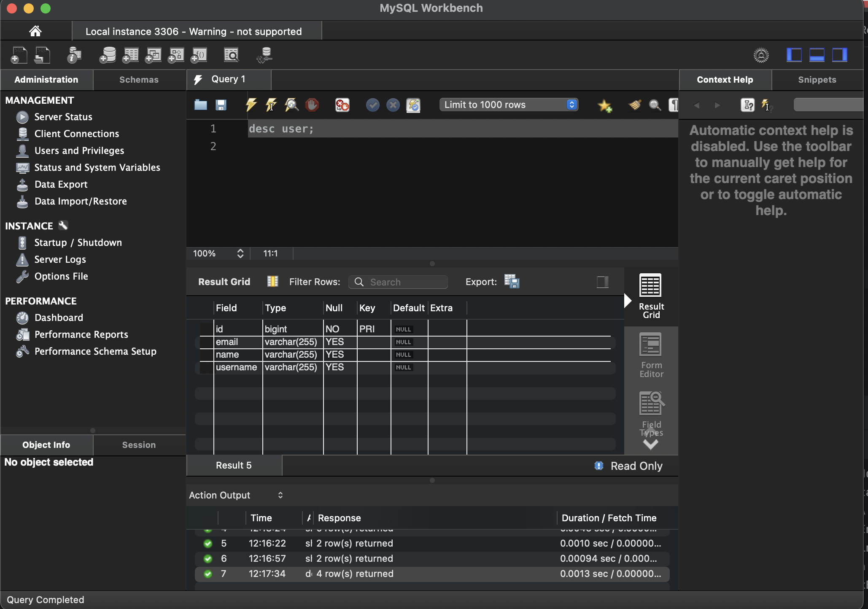Open Users and Privileges
This screenshot has height=609, width=868.
click(79, 151)
